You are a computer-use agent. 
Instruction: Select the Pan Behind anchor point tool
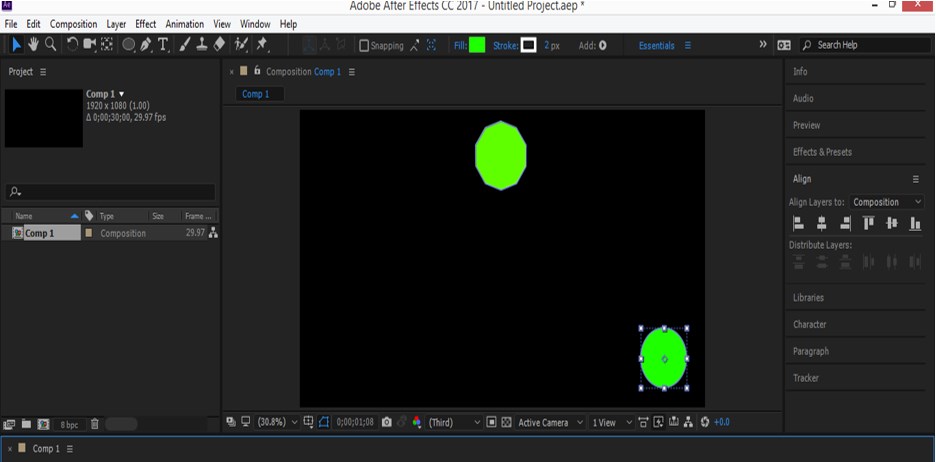point(107,44)
